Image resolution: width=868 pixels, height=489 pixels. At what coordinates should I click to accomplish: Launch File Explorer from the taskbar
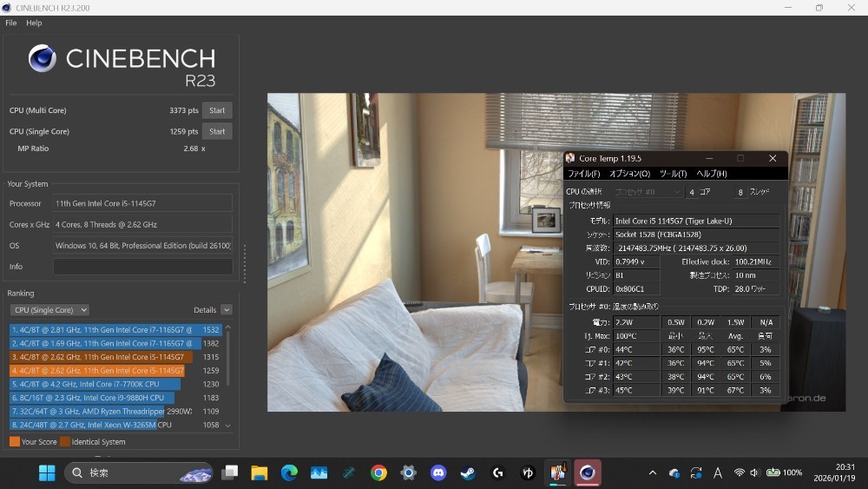[x=259, y=472]
